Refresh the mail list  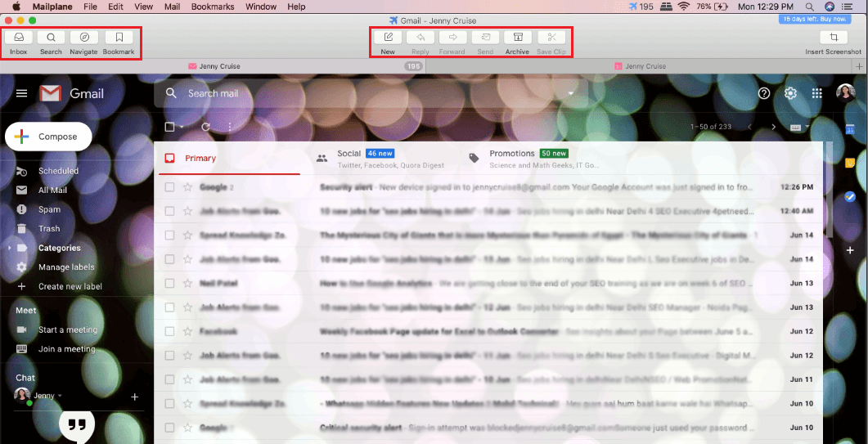point(205,127)
